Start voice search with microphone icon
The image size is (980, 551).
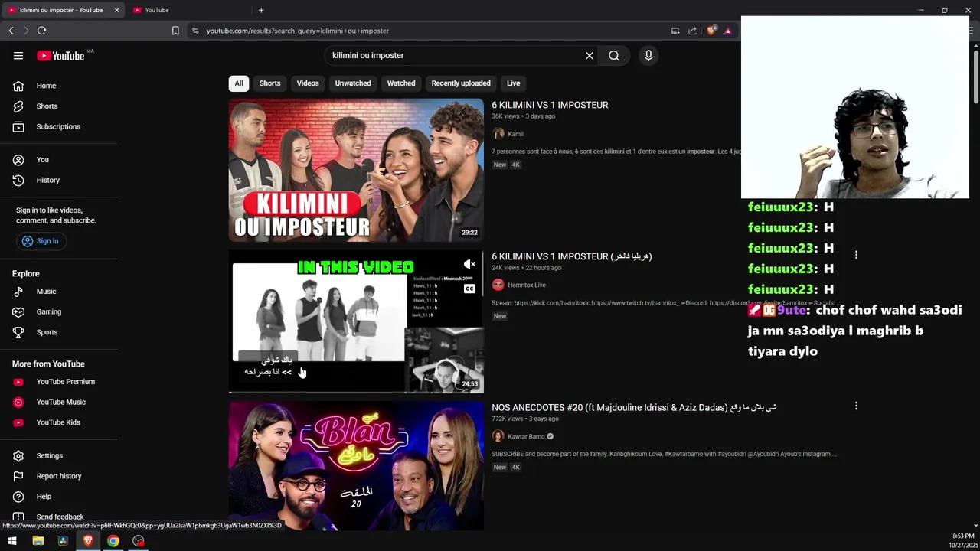pyautogui.click(x=648, y=55)
